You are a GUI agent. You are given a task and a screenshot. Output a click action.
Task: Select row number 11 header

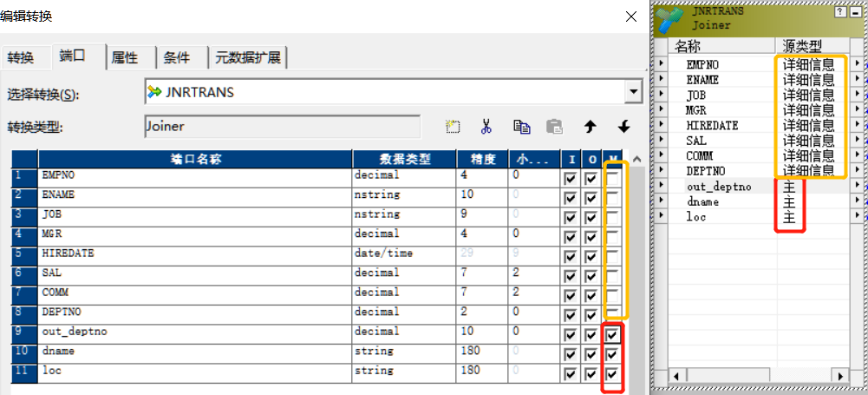coord(25,373)
